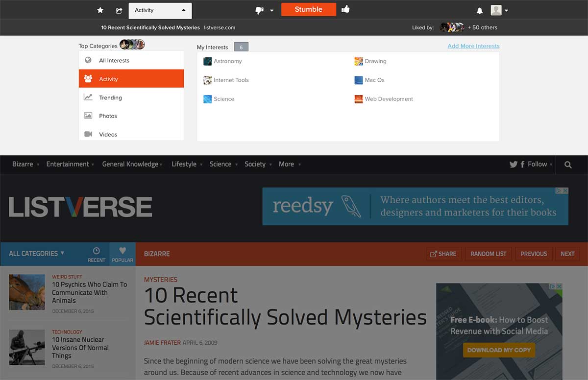Click the Science interest icon
This screenshot has height=380, width=588.
click(x=208, y=99)
